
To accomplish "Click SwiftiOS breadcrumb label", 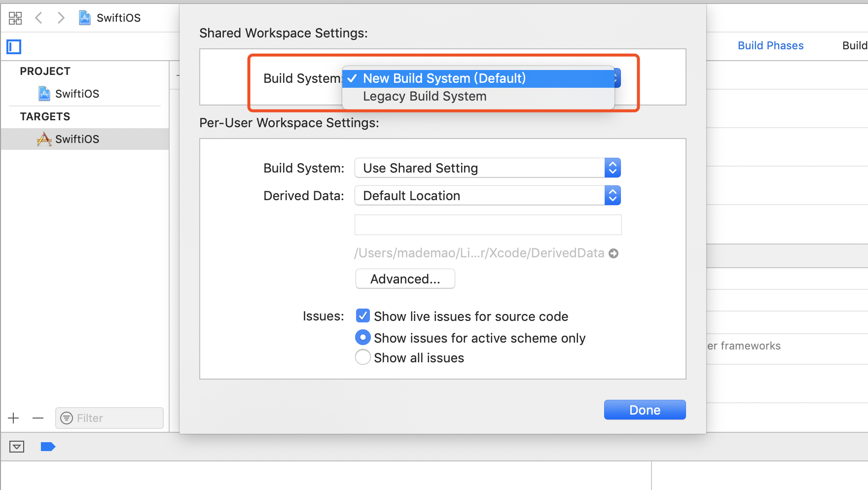I will [x=118, y=18].
